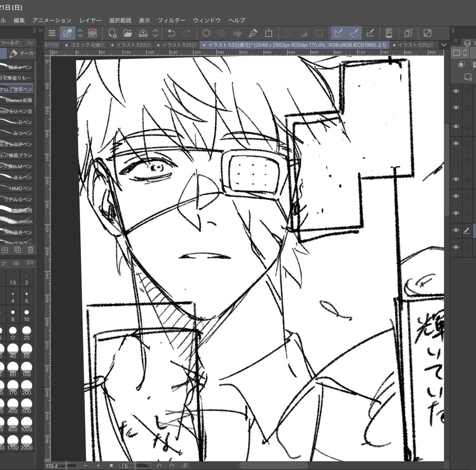
Task: Expand up-down arrows next to save icon
Action: point(155,33)
